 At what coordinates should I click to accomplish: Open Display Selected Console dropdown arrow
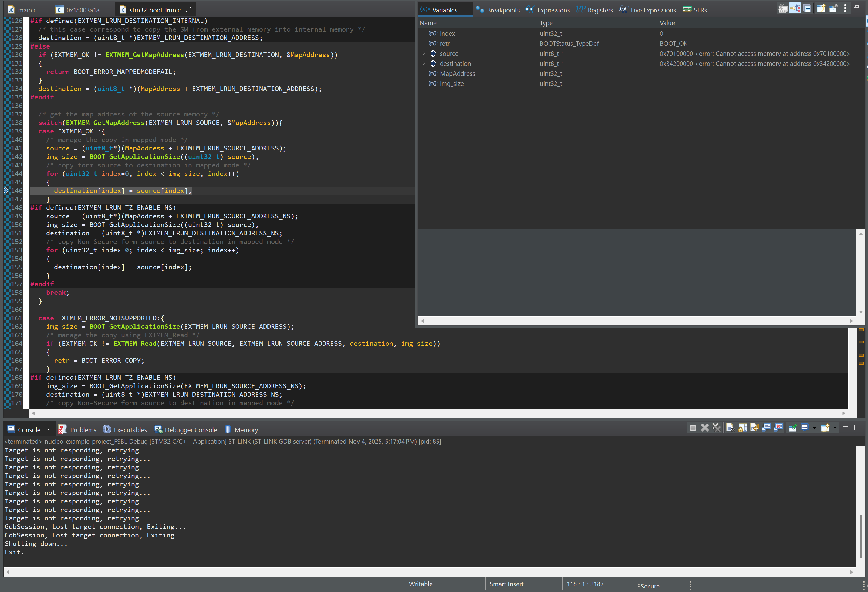814,428
